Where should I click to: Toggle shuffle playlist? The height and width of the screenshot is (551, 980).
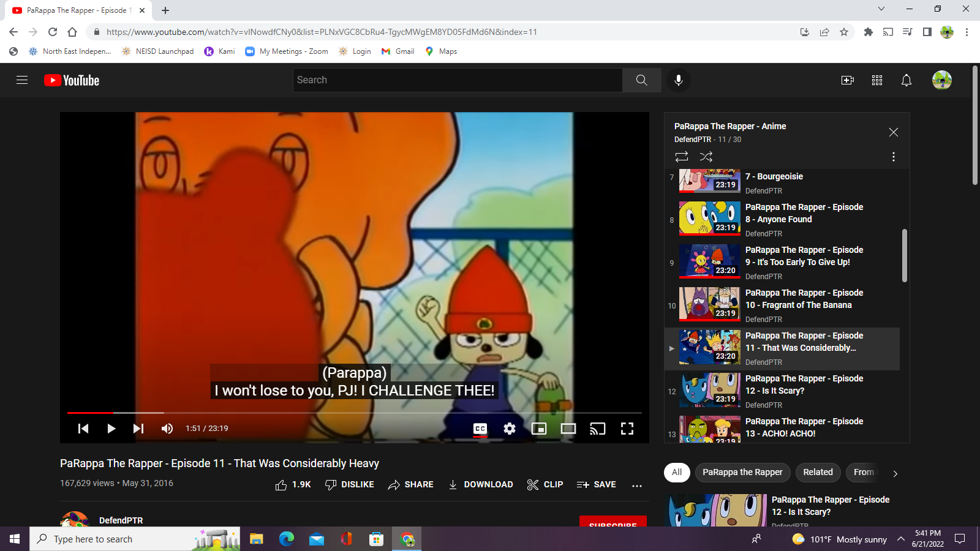click(706, 157)
